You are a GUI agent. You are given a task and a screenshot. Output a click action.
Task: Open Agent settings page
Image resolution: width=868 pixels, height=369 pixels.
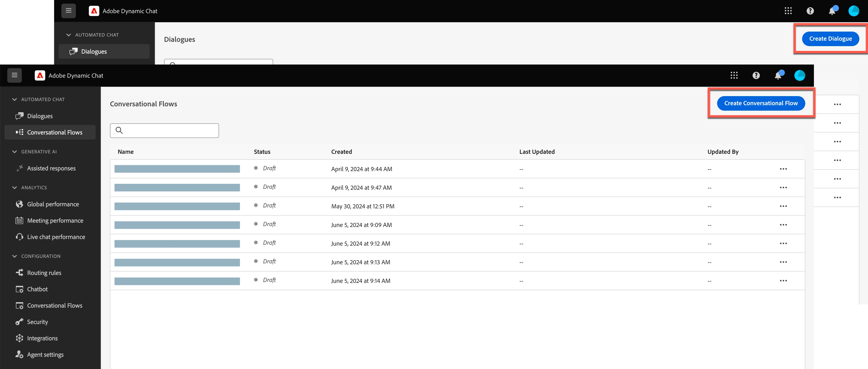click(x=45, y=354)
